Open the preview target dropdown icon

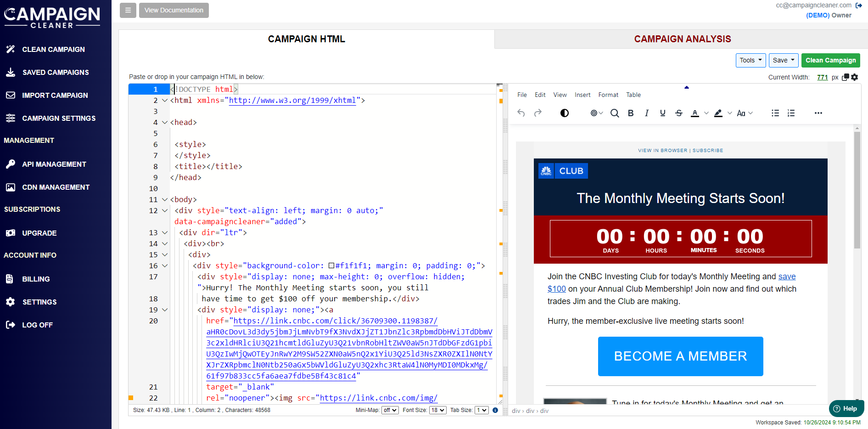[597, 113]
